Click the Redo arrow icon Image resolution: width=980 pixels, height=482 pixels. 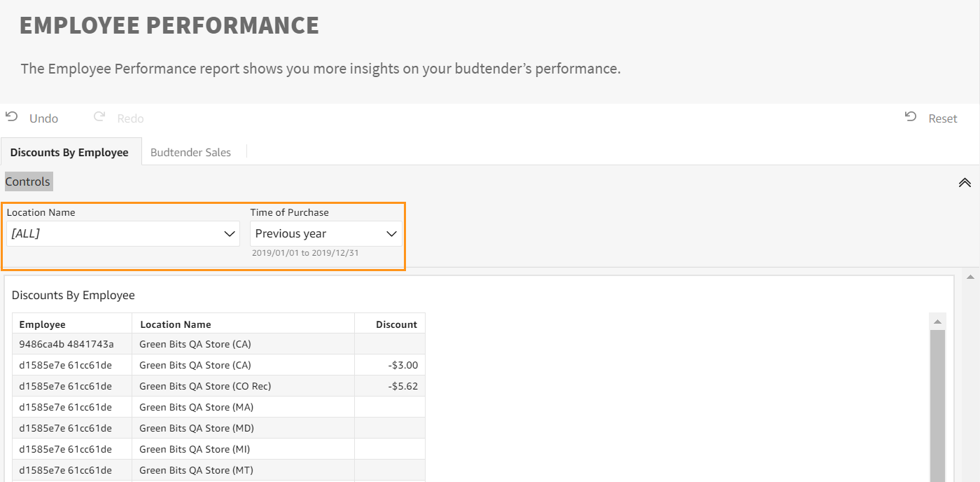coord(99,117)
